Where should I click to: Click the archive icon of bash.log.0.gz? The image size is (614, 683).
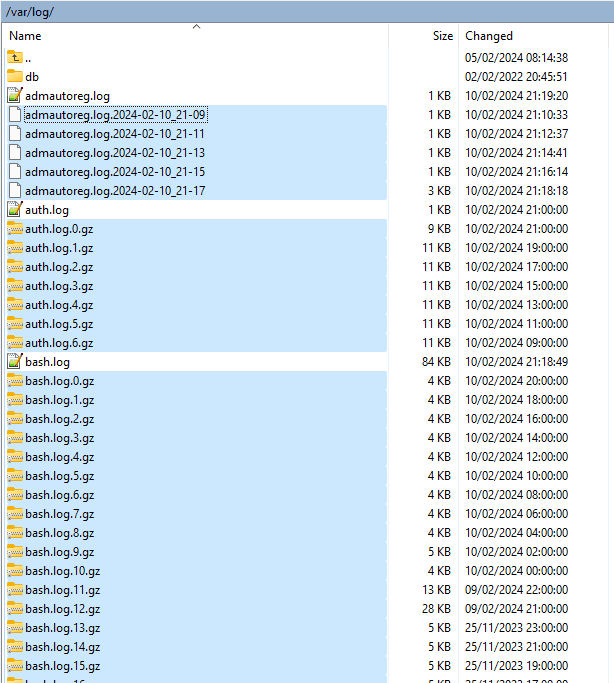click(x=14, y=381)
